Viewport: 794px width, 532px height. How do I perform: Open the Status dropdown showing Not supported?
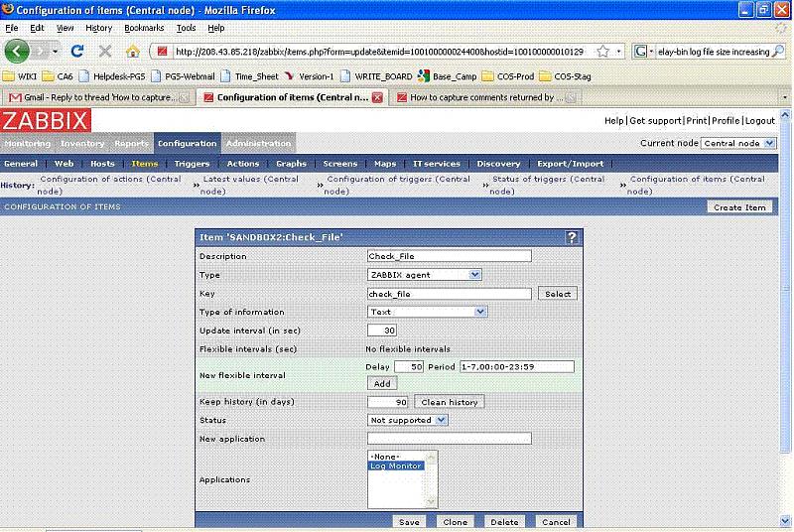(x=408, y=420)
